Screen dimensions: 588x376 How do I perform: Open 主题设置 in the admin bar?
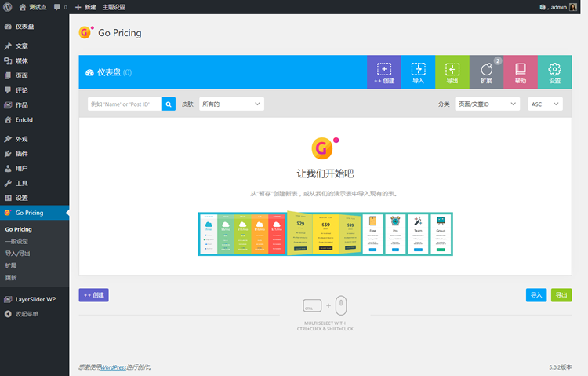tap(114, 7)
